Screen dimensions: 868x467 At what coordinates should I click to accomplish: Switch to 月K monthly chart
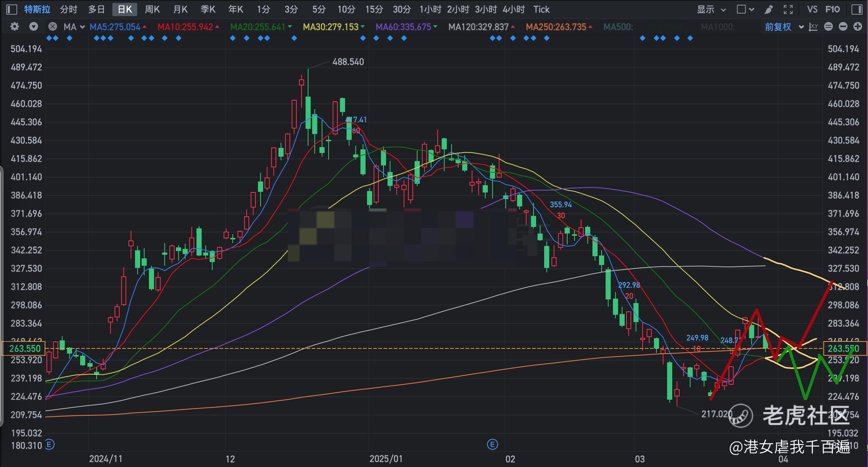coord(180,9)
